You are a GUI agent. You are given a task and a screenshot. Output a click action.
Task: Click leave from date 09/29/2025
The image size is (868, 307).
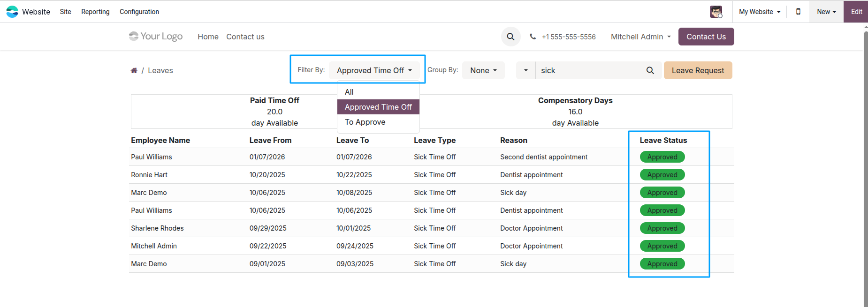pos(268,228)
